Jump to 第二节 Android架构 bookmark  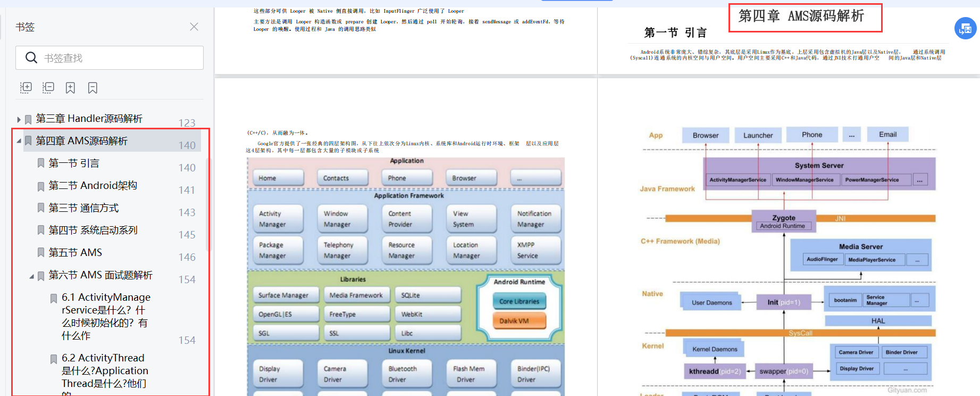pyautogui.click(x=93, y=186)
